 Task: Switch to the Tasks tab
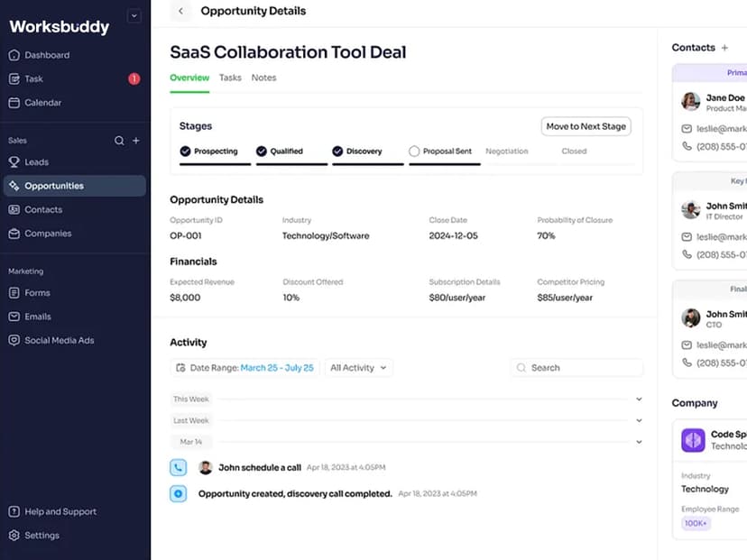(230, 78)
